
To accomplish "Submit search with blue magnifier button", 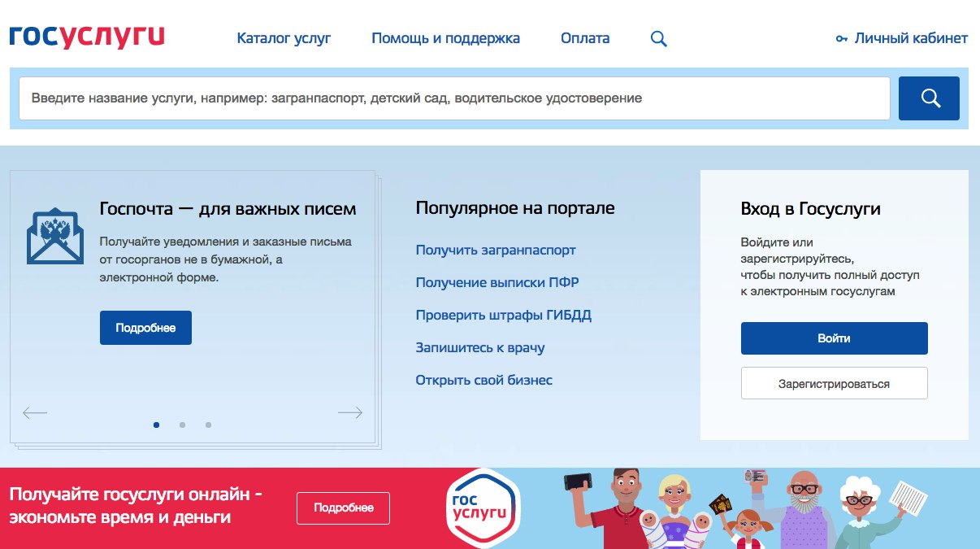I will point(929,98).
